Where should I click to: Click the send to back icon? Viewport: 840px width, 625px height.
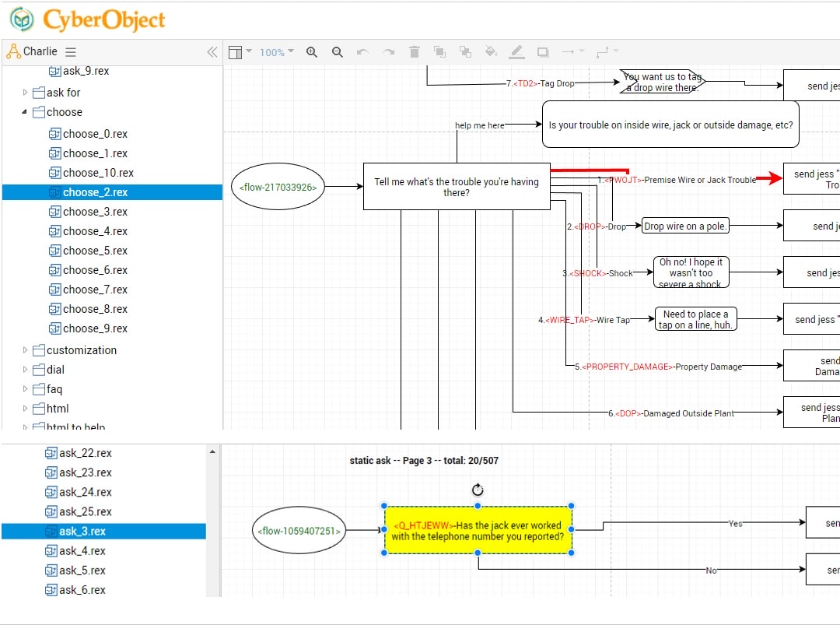[x=465, y=52]
